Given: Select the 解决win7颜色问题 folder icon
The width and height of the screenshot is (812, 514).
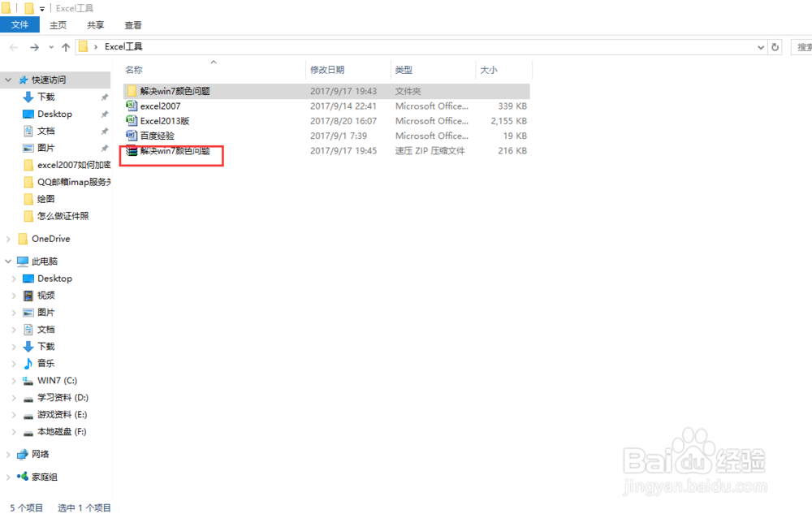Looking at the screenshot, I should tap(132, 91).
